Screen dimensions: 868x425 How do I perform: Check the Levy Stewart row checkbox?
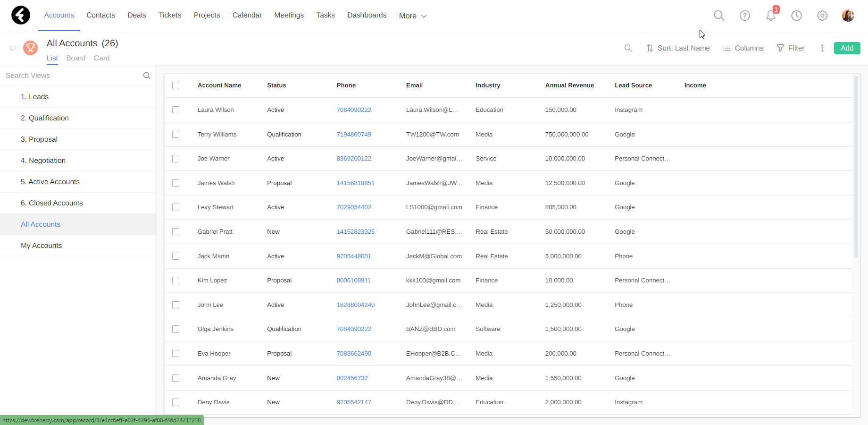point(176,207)
